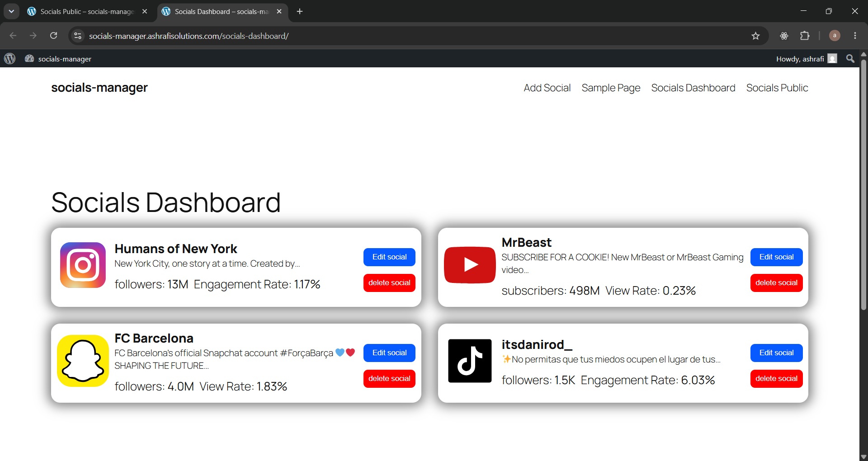Go to Socials Dashboard in the site menu
Image resolution: width=868 pixels, height=461 pixels.
[693, 88]
